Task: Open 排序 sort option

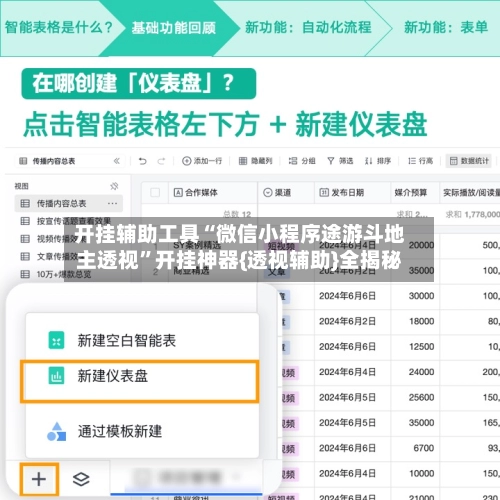Action: 378,161
